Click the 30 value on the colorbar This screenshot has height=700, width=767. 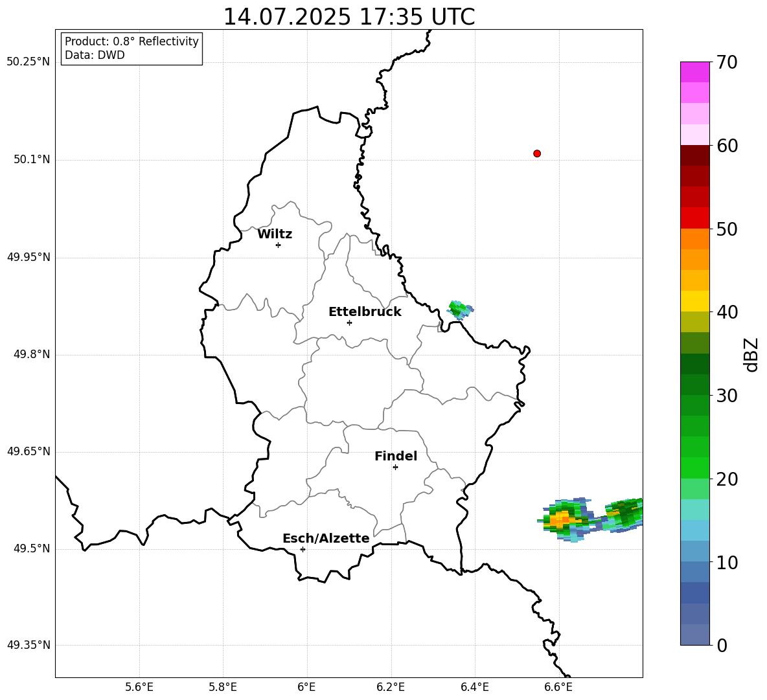pos(727,396)
